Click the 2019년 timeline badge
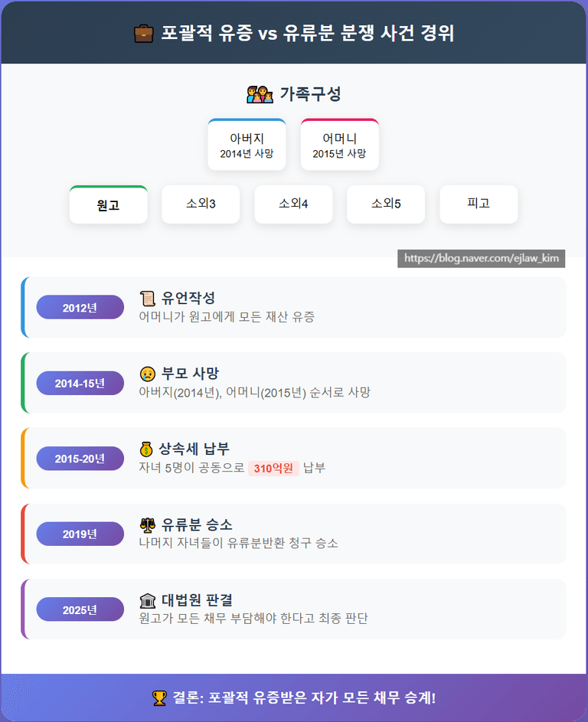Screen dimensions: 588x722 click(80, 534)
